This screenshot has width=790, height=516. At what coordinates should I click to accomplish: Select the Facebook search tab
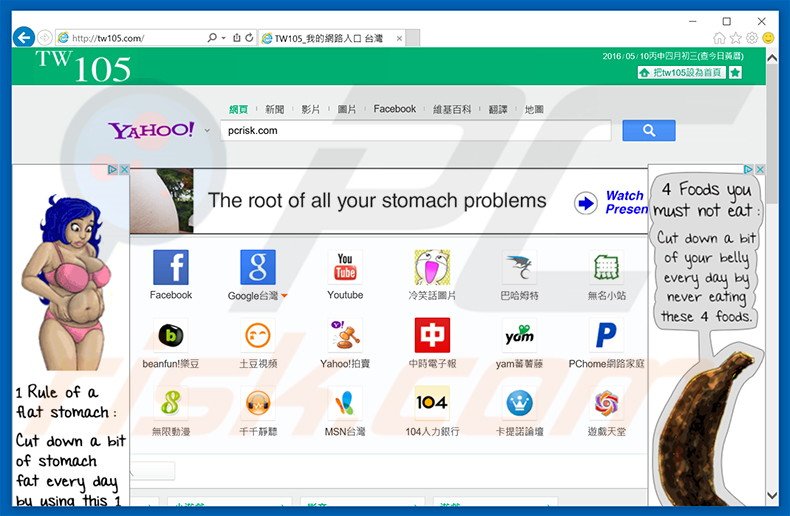tap(394, 109)
